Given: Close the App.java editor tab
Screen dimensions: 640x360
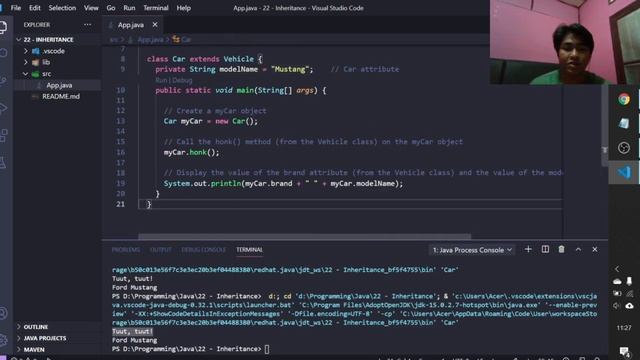Looking at the screenshot, I should (x=155, y=25).
